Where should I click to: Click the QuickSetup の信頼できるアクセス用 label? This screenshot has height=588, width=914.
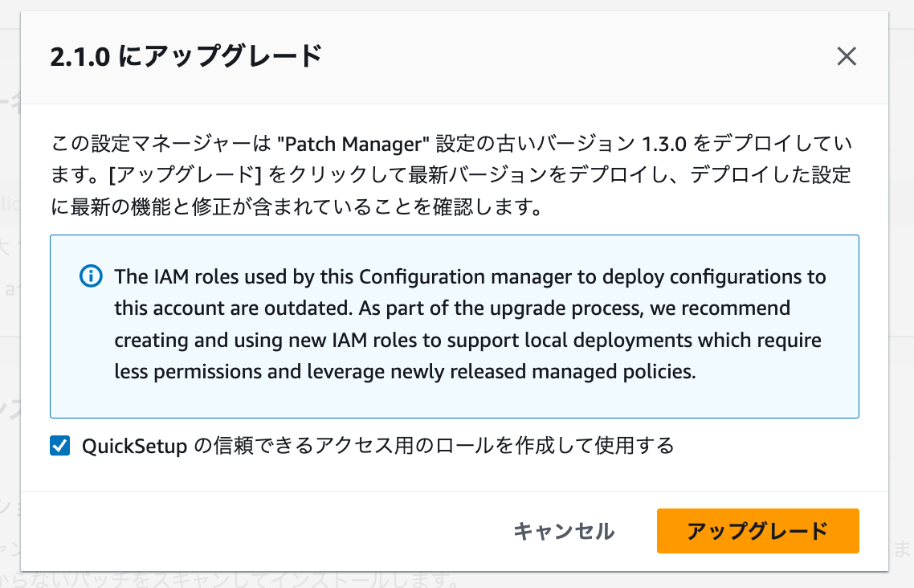377,446
